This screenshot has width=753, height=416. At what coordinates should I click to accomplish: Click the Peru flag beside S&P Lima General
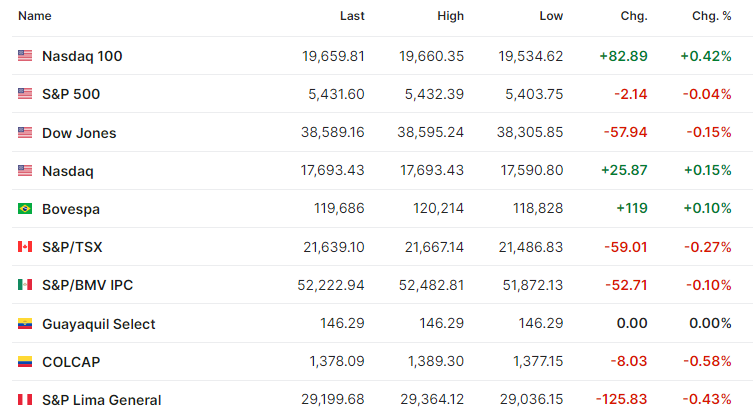click(x=25, y=400)
